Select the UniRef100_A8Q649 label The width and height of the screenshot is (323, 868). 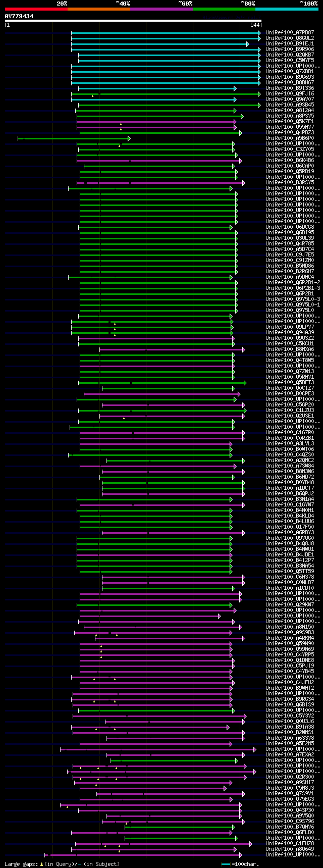point(290,849)
